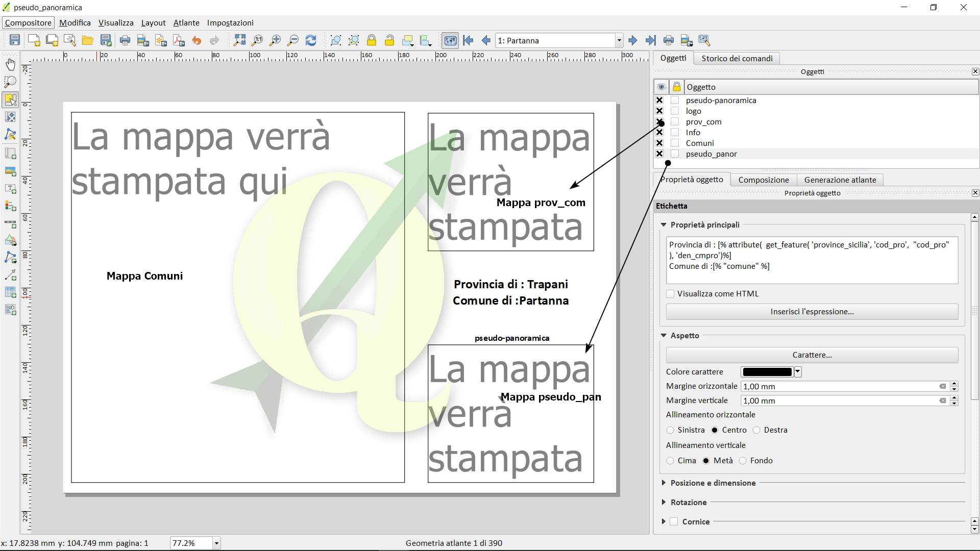Open the Atlante menu

click(186, 23)
